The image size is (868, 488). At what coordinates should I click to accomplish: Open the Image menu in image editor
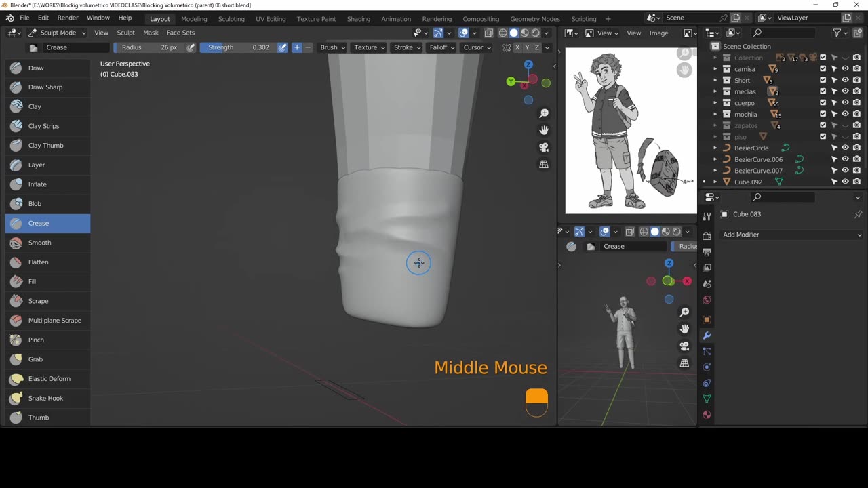click(658, 33)
